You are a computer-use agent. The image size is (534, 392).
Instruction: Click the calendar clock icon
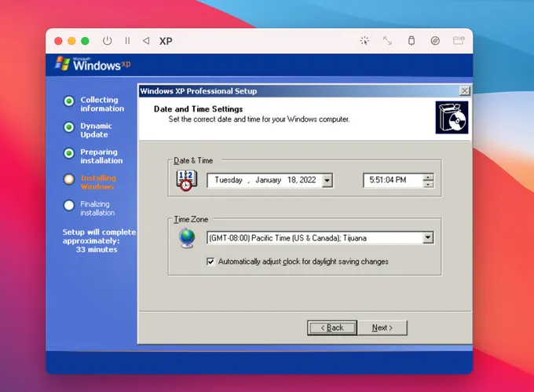(186, 181)
